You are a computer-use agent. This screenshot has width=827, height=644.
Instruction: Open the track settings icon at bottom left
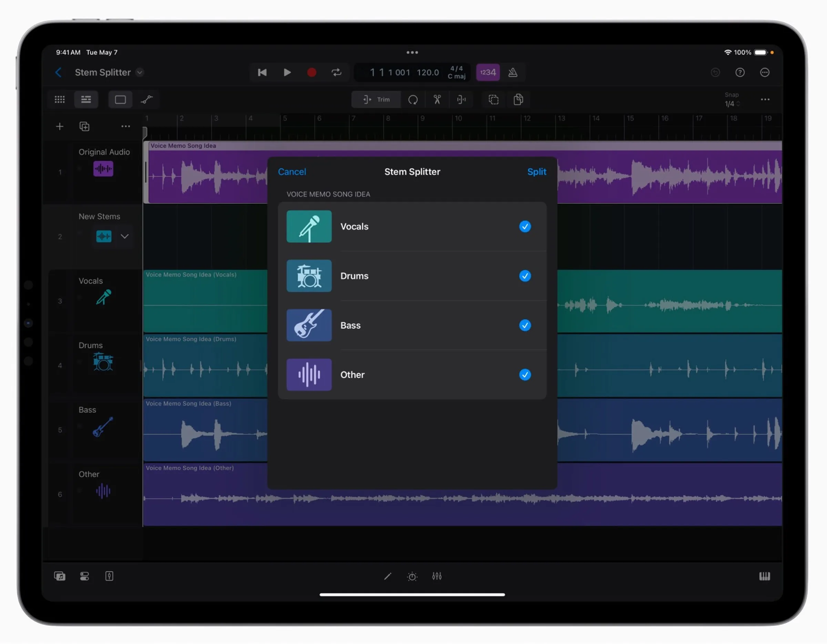point(109,576)
